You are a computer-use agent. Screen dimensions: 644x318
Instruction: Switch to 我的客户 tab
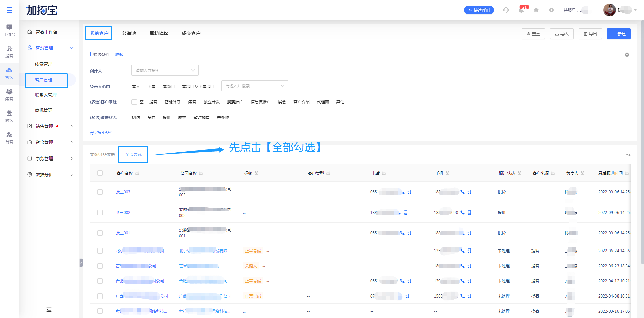pos(99,33)
